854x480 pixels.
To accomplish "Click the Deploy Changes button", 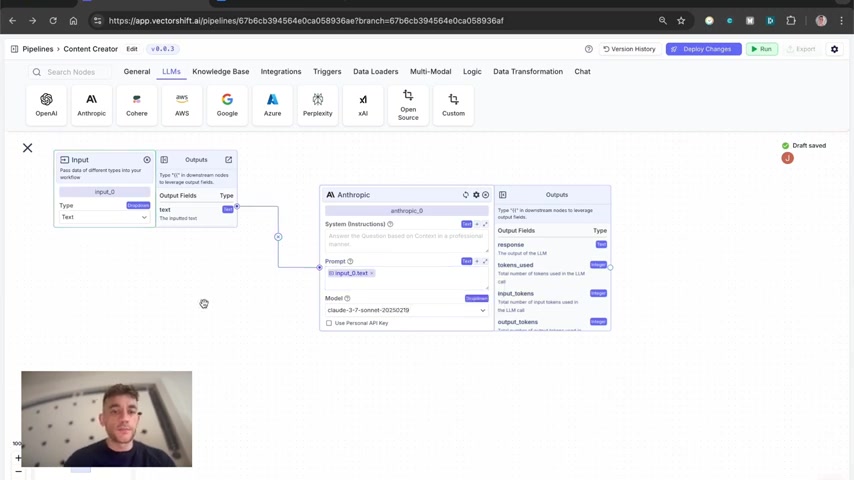I will (703, 49).
